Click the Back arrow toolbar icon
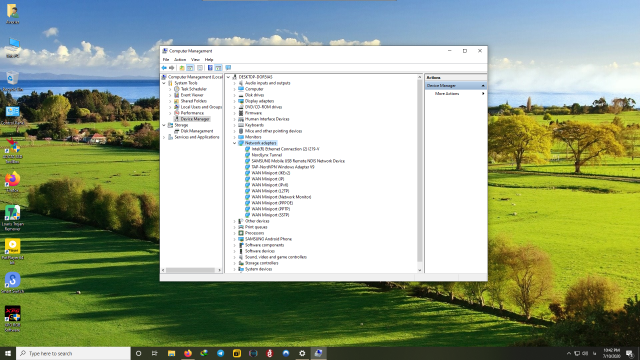 (164, 68)
